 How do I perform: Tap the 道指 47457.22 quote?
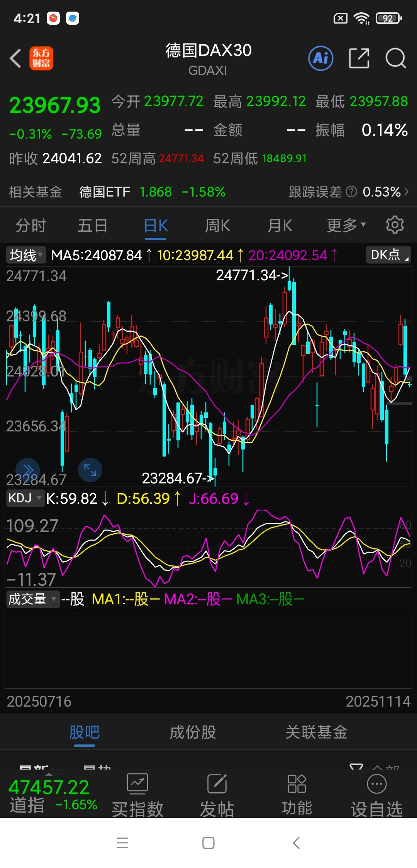tap(49, 787)
